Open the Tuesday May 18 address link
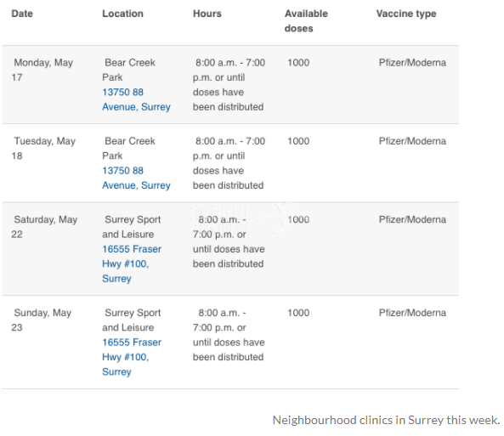 point(136,178)
